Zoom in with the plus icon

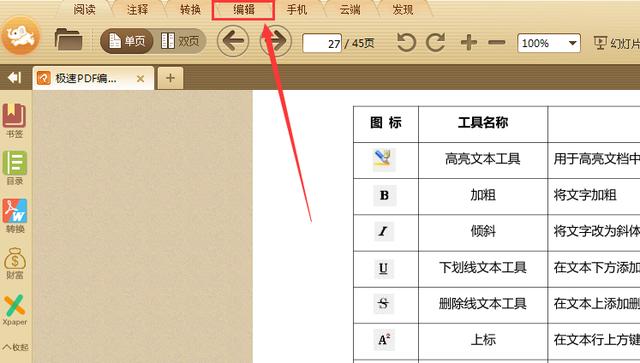[469, 42]
